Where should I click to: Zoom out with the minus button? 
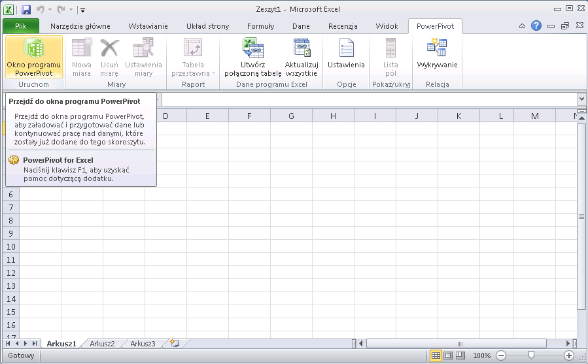[501, 356]
